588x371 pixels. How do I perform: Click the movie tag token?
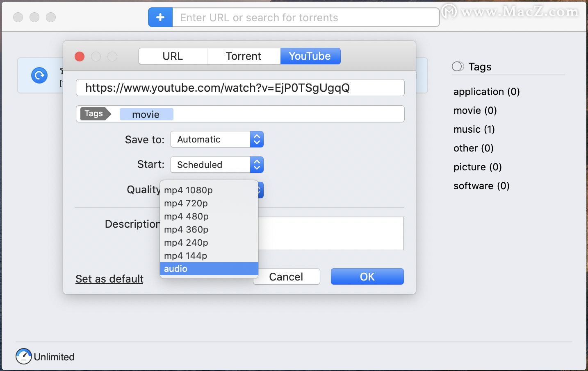[146, 114]
